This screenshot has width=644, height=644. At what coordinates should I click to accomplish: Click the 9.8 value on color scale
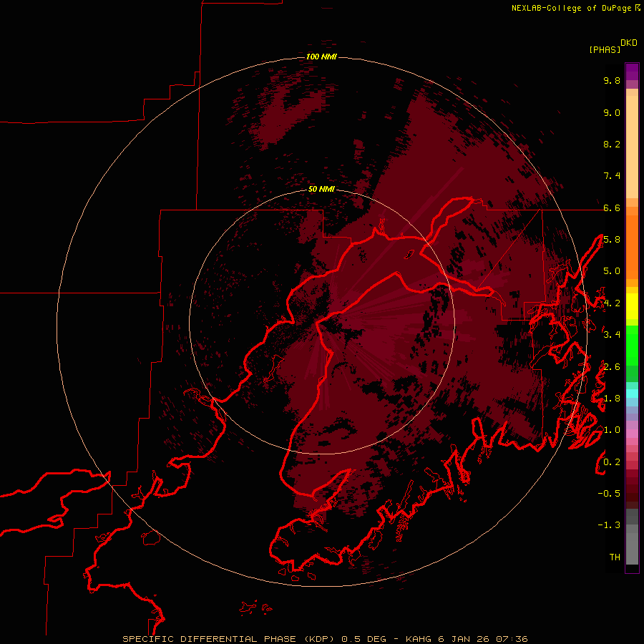(x=612, y=80)
